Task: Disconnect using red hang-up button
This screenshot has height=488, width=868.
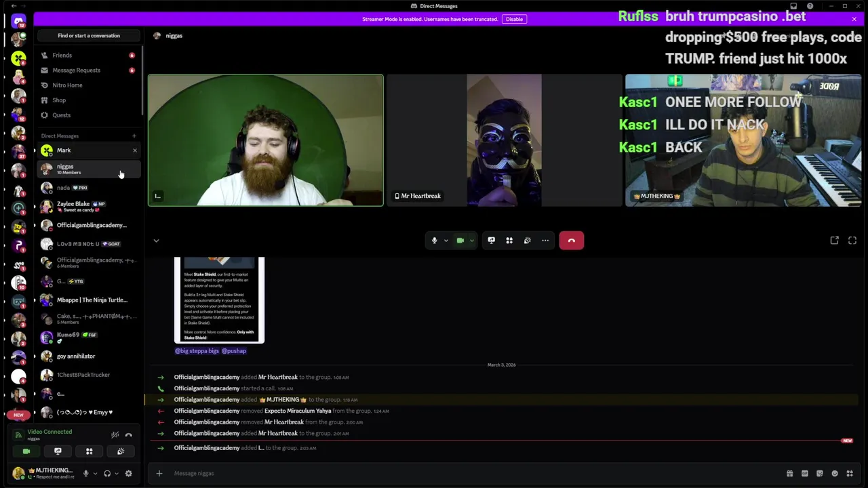Action: [572, 241]
